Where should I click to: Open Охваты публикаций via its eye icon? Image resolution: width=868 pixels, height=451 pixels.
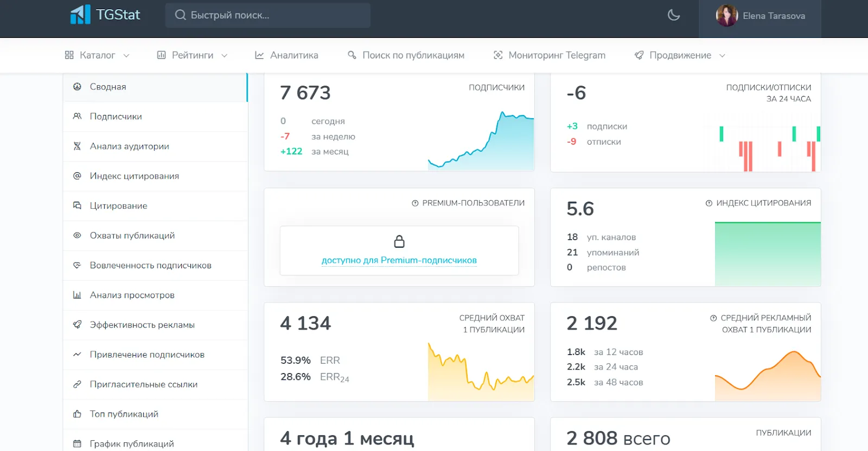[77, 235]
